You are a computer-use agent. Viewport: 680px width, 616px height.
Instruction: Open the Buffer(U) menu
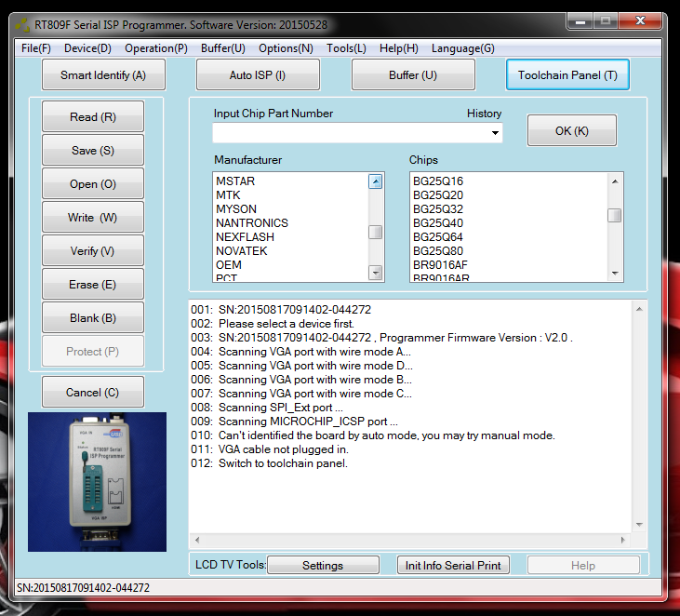(x=223, y=48)
